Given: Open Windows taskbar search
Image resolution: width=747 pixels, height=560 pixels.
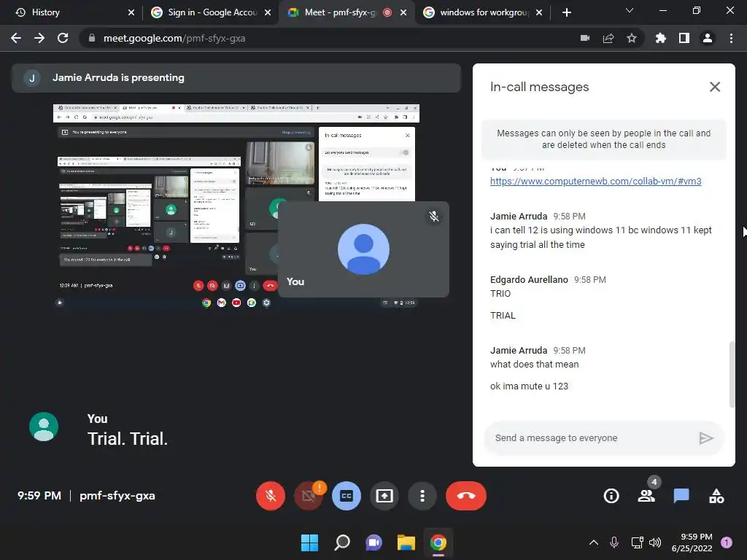Looking at the screenshot, I should 342,542.
